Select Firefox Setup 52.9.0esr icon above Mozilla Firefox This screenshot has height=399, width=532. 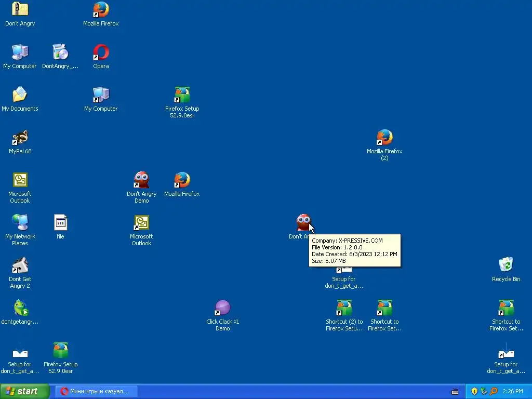coord(182,95)
